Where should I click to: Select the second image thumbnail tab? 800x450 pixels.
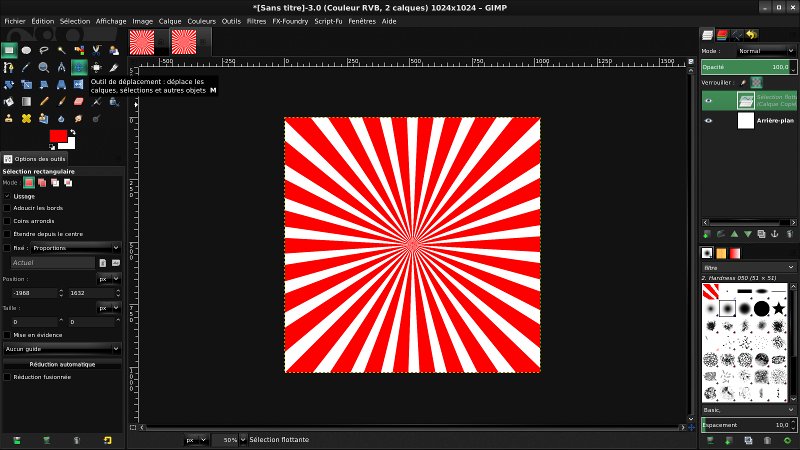coord(184,42)
